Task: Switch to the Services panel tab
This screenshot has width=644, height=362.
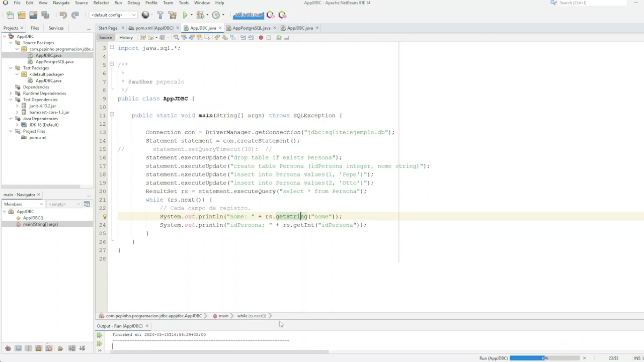Action: 56,28
